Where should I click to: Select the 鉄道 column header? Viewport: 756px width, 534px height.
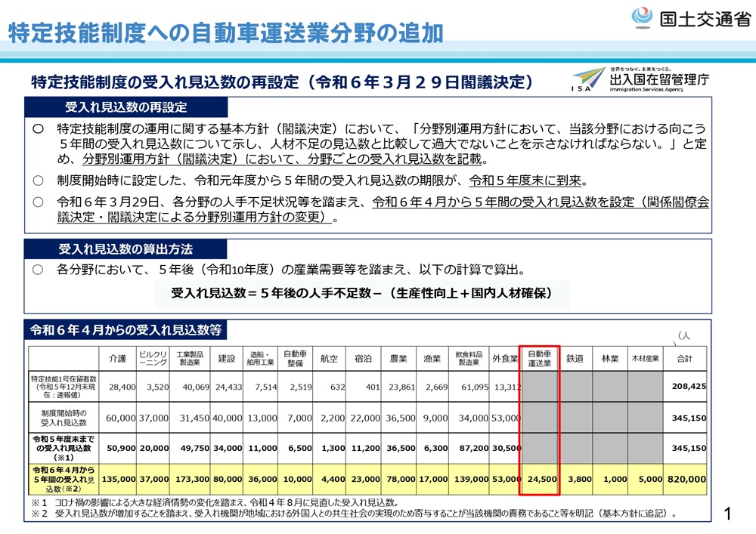coord(575,359)
